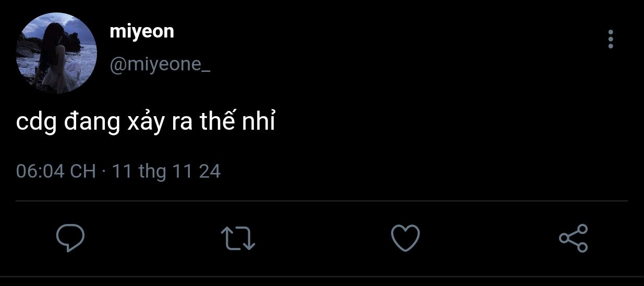Expand tweet options via vertical ellipsis
This screenshot has height=286, width=644.
(611, 40)
